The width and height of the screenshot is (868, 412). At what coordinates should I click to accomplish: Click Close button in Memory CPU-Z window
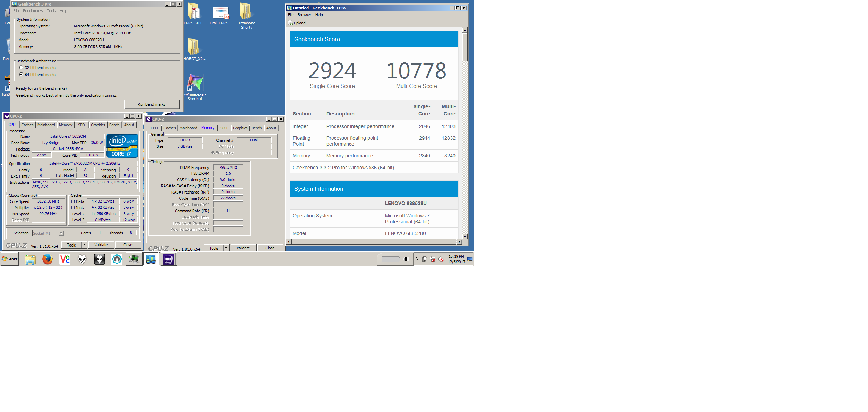(270, 248)
